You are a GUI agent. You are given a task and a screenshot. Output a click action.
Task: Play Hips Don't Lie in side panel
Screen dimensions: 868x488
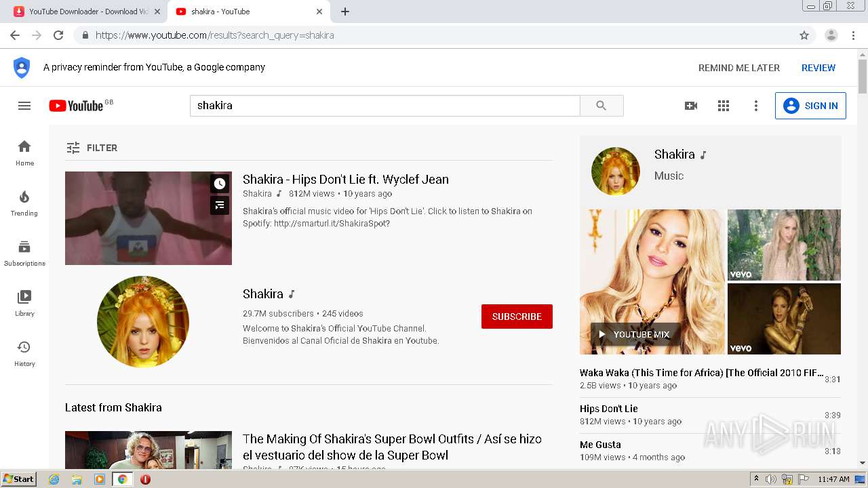pos(710,415)
